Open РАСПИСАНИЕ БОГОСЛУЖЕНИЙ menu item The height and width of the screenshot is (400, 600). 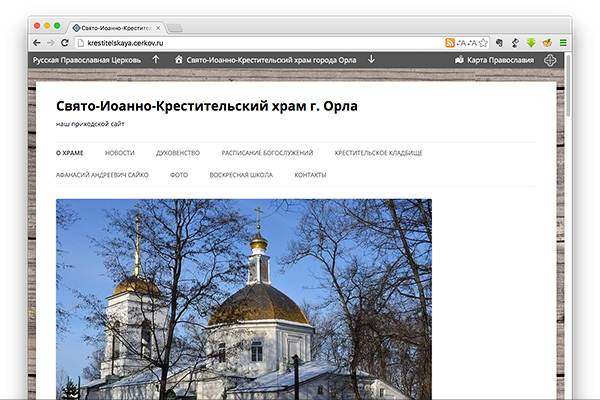[267, 153]
